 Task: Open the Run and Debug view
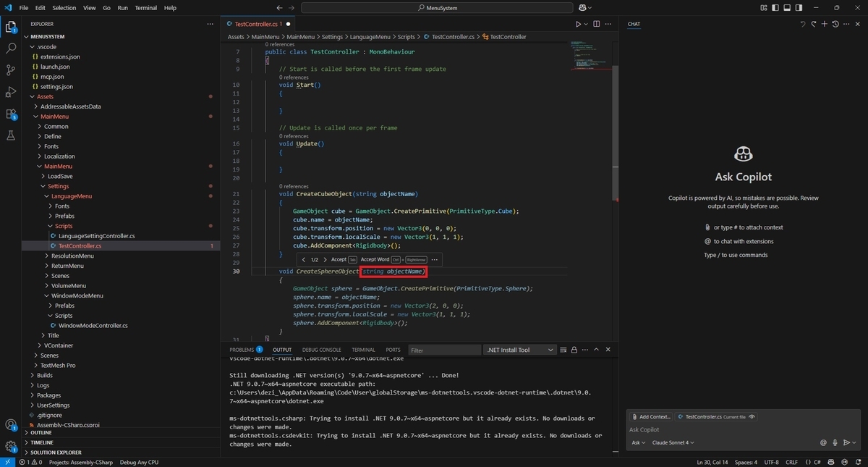click(x=11, y=92)
